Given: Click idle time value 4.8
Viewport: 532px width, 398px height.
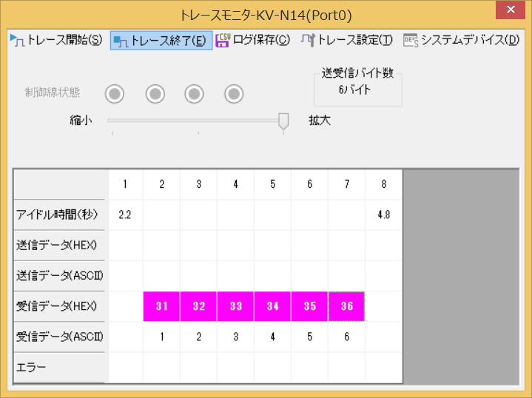Looking at the screenshot, I should point(384,215).
